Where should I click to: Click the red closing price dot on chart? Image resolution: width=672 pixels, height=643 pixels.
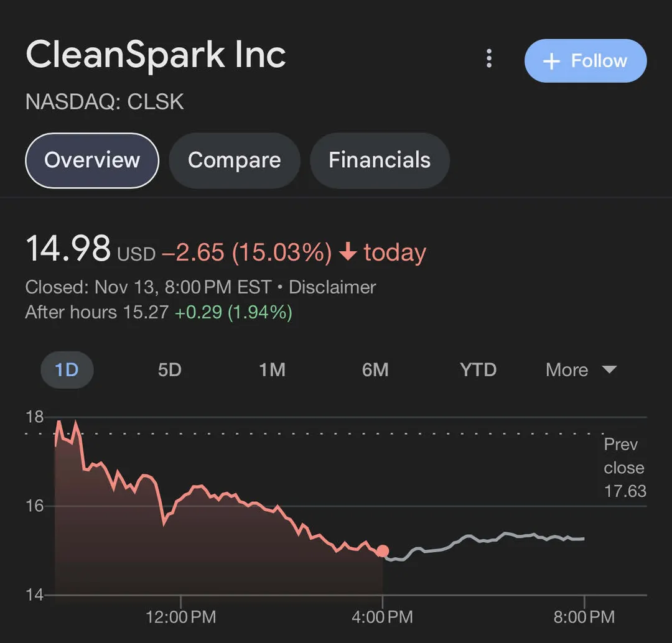tap(383, 551)
